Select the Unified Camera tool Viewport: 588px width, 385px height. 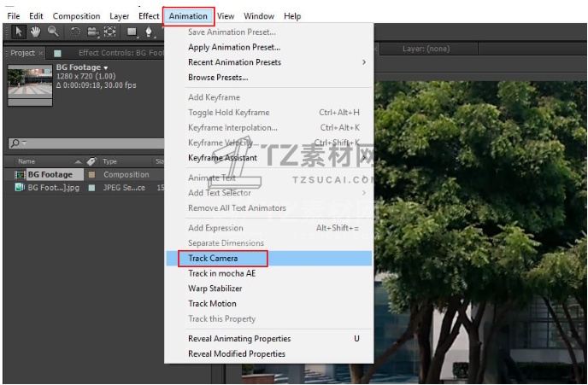pos(92,32)
